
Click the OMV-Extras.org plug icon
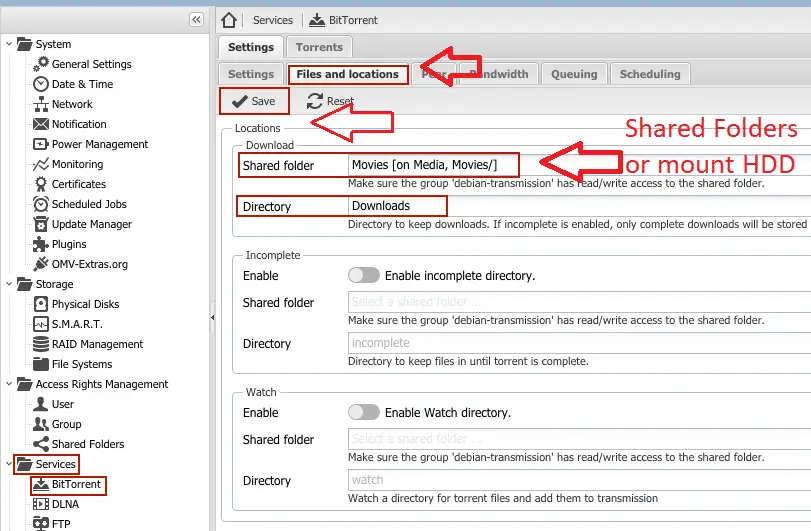(x=41, y=264)
